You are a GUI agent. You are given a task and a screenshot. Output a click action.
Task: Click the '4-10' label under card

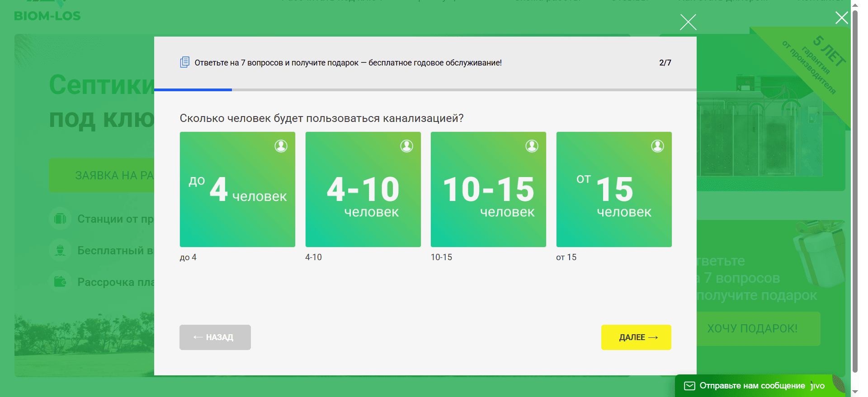click(313, 257)
